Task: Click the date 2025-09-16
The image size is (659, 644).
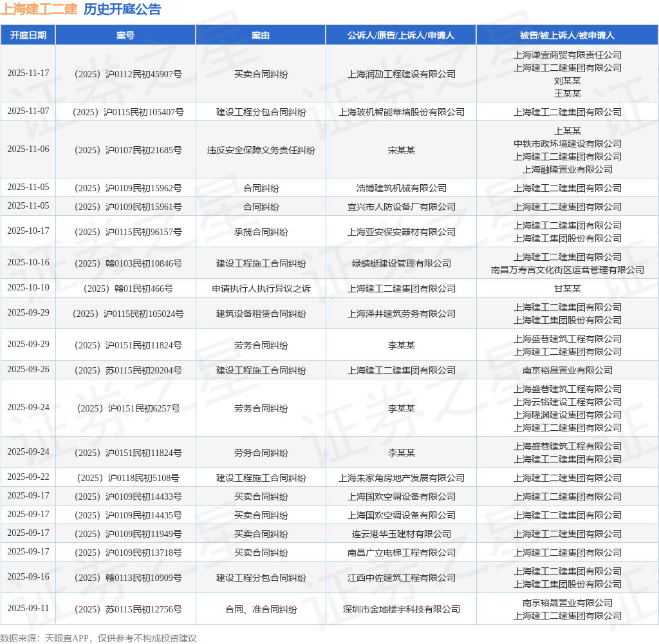Action: pos(28,576)
